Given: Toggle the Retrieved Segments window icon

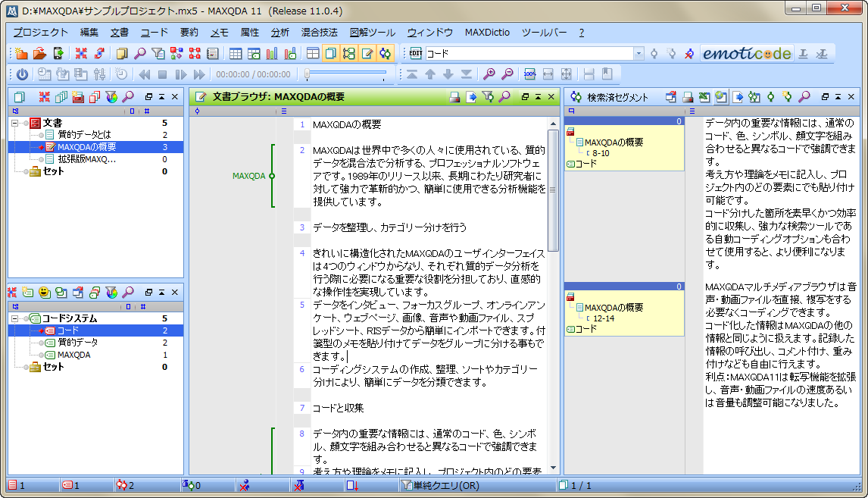Looking at the screenshot, I should pos(386,53).
